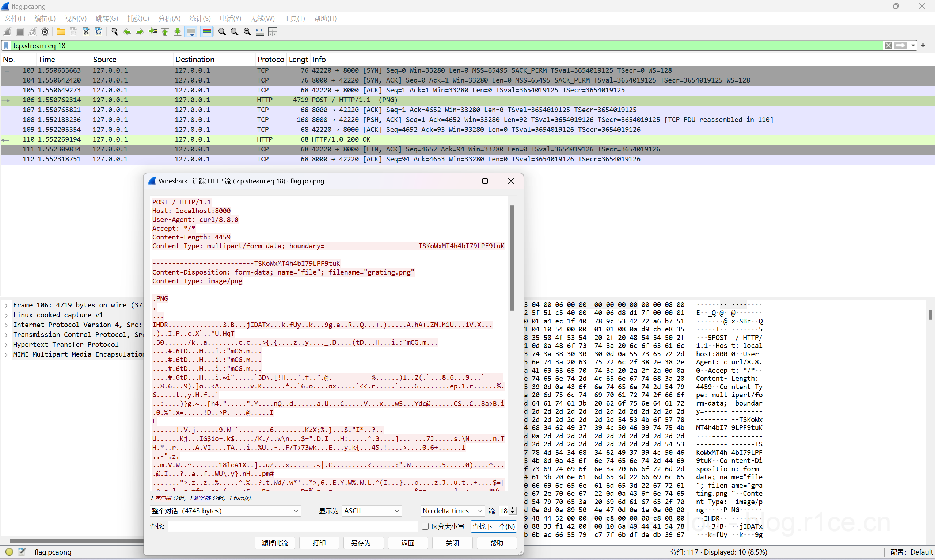Open the Analyze menu

169,19
